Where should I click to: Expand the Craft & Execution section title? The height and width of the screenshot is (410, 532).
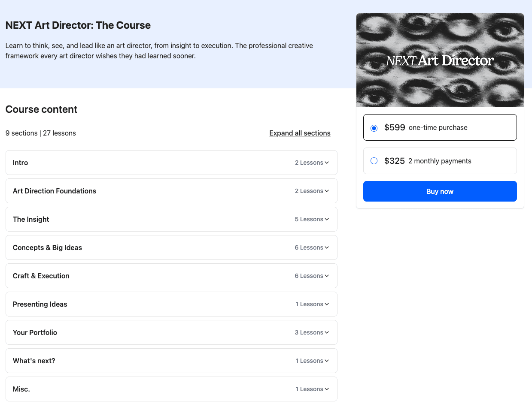coord(41,276)
